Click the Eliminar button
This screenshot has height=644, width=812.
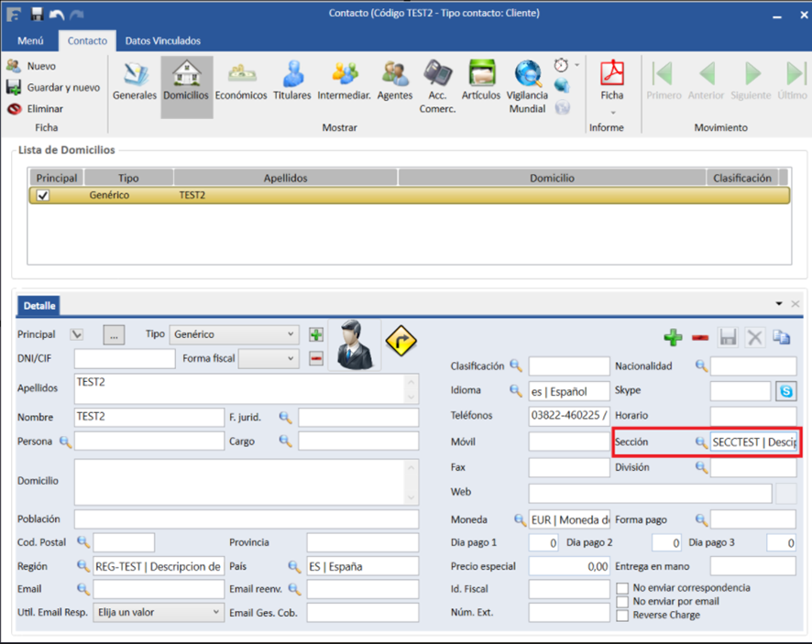36,108
